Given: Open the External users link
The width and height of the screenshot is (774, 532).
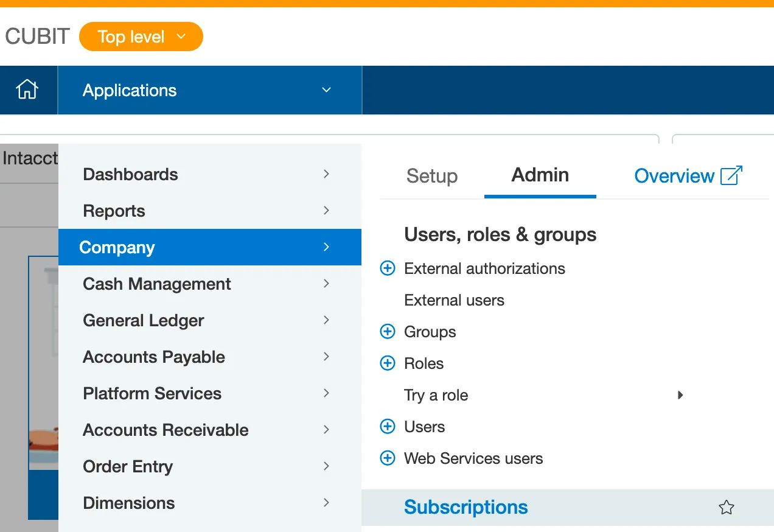Looking at the screenshot, I should (454, 300).
